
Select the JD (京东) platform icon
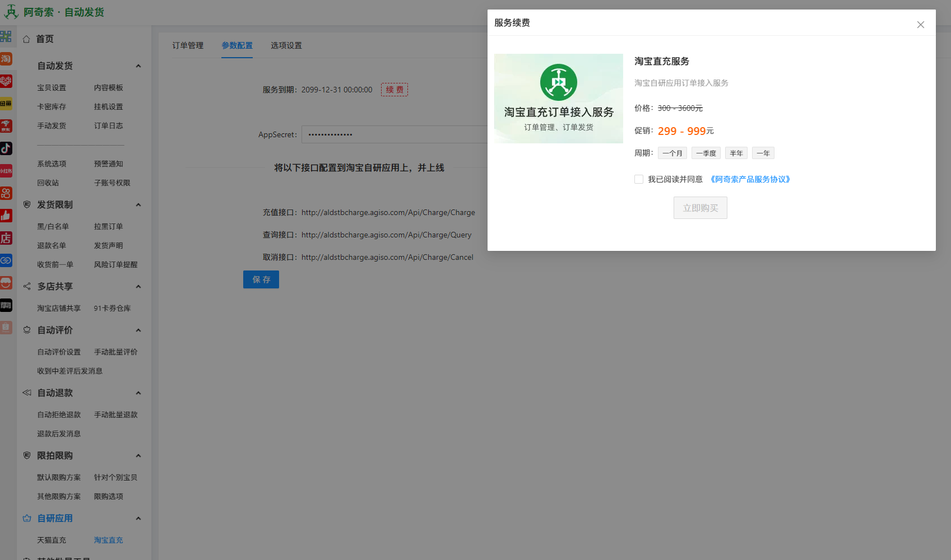[6, 126]
